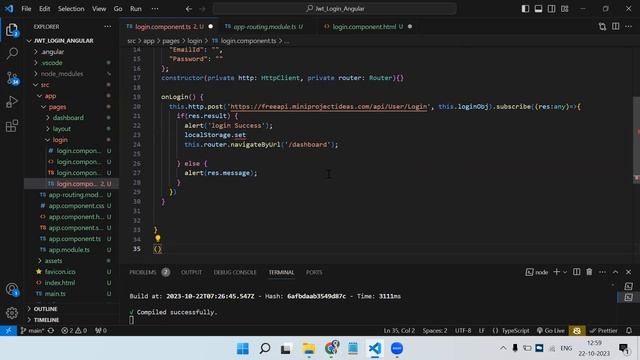Viewport: 640px width, 360px height.
Task: Open terminal panel more actions ellipsis
Action: (x=602, y=272)
